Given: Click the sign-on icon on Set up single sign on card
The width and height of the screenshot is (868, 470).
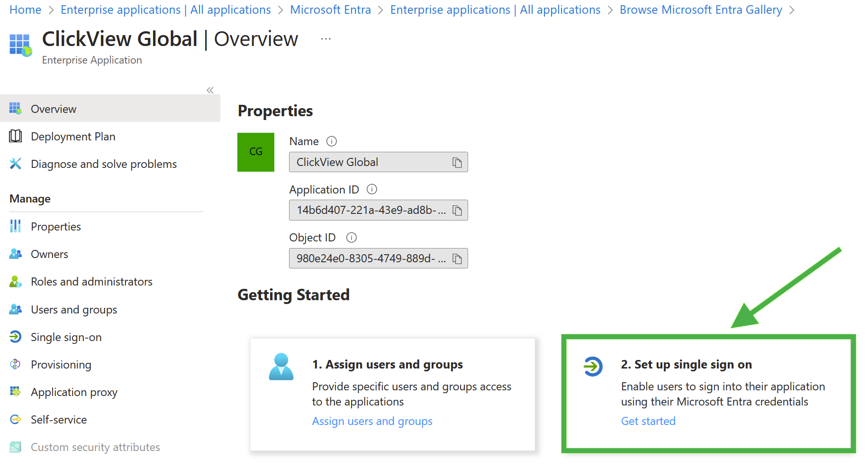Looking at the screenshot, I should point(593,366).
